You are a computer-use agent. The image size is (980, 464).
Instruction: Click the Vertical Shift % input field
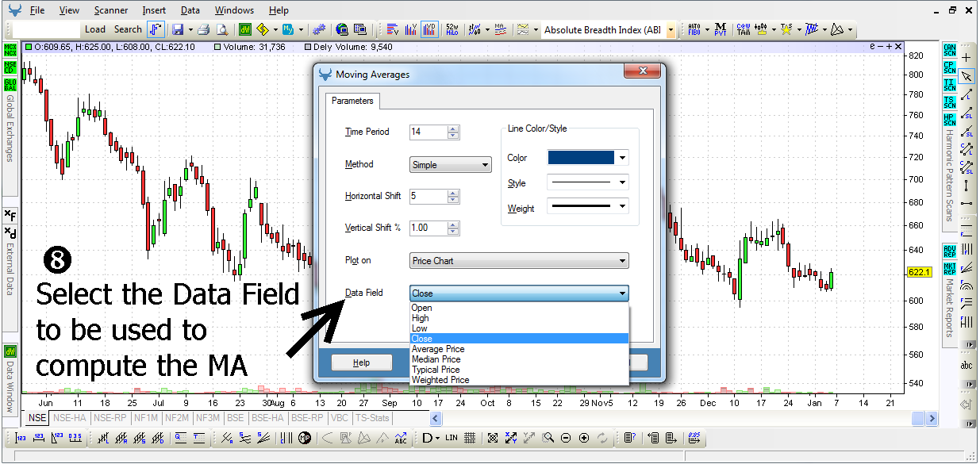429,228
